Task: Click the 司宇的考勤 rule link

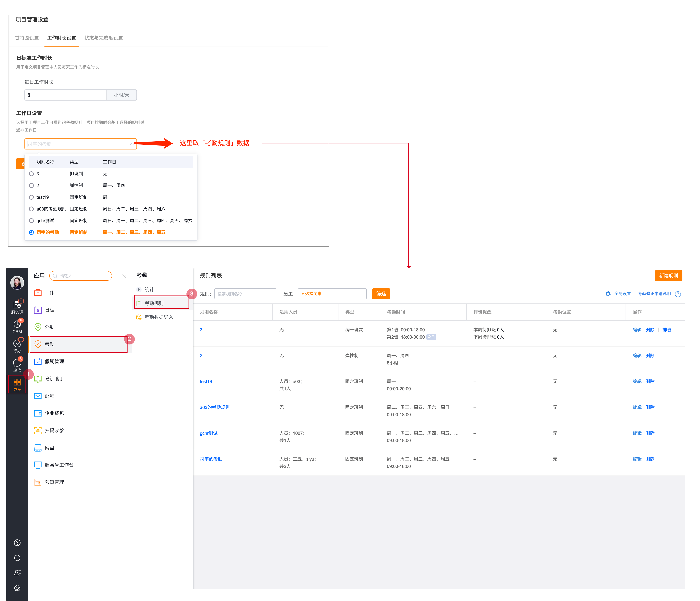Action: point(211,459)
